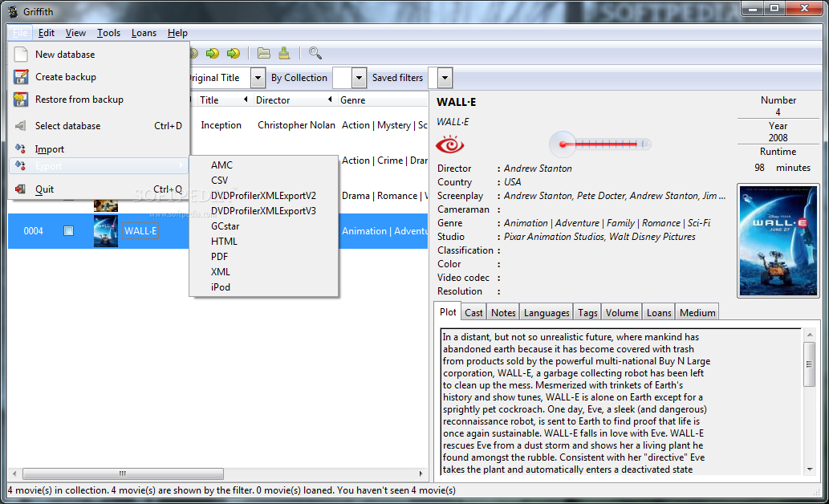
Task: Click the stamp brush icon in the toolbar
Action: click(x=284, y=53)
